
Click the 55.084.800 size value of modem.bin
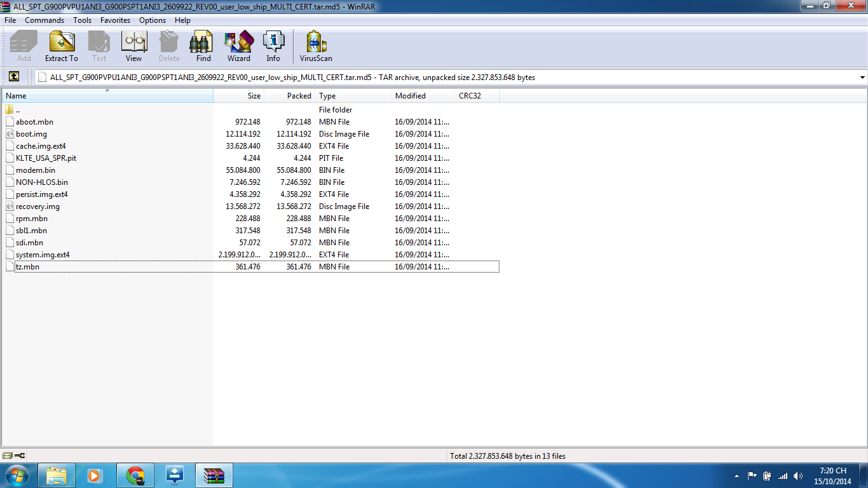click(x=243, y=170)
